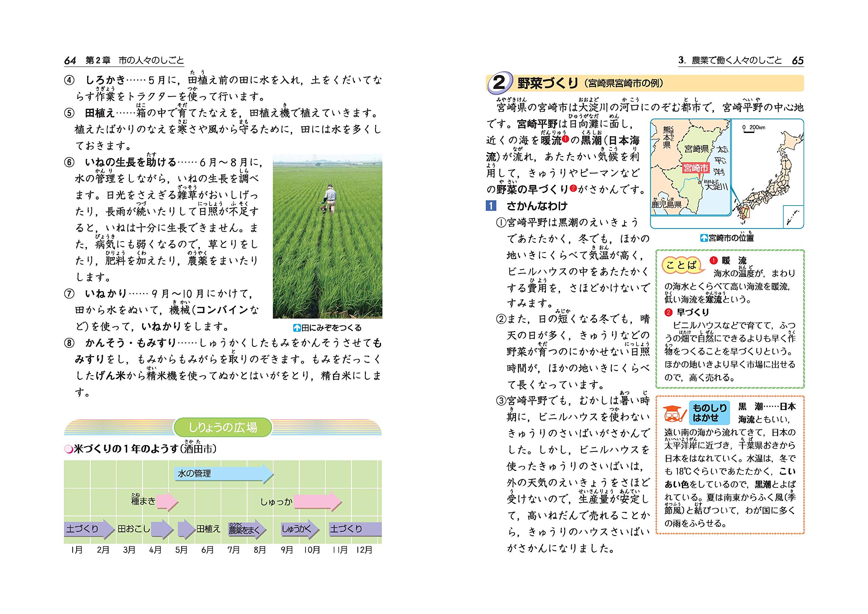This screenshot has height=614, width=868.
Task: Click the blue arrow icon beside 田にみぞをつくる
Action: 297,328
